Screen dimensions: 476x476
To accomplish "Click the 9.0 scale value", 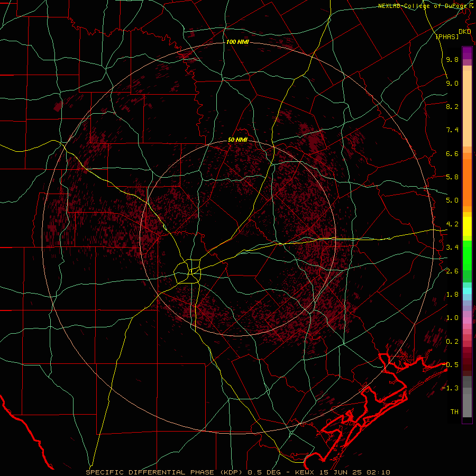I will (x=452, y=83).
